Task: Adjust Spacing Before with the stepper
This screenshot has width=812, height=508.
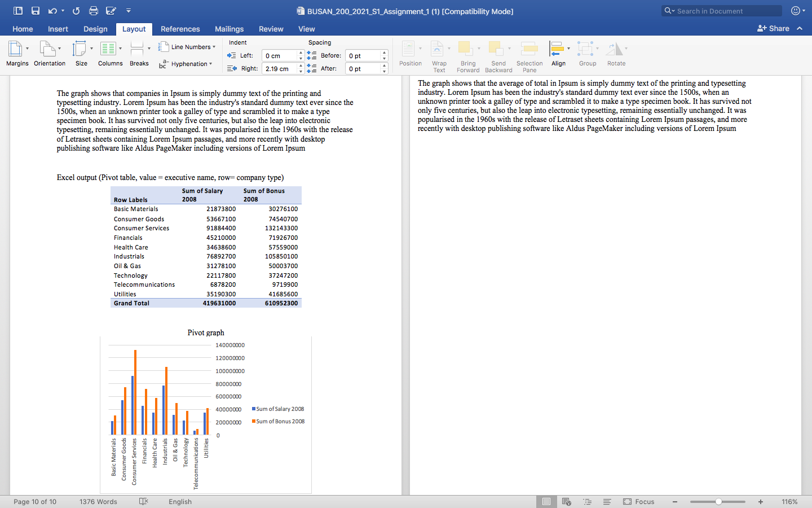Action: click(385, 55)
